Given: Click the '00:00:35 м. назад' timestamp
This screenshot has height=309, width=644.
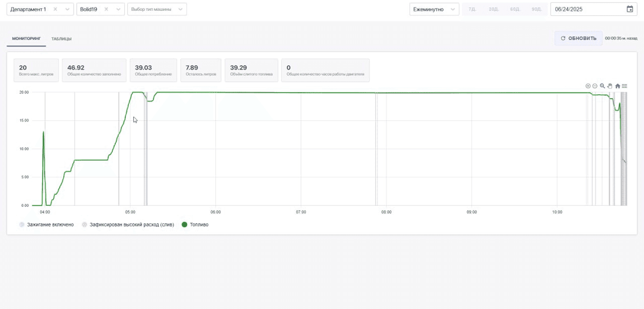Looking at the screenshot, I should (621, 39).
